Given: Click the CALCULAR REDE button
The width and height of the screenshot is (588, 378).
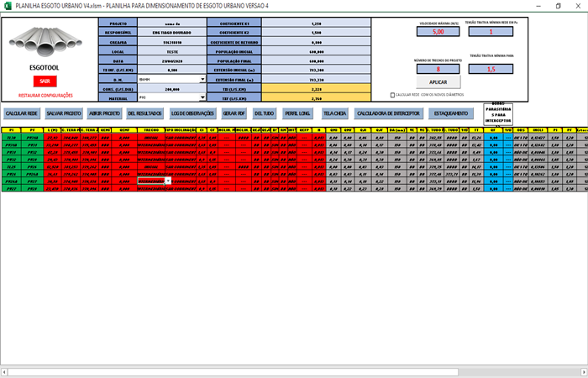Looking at the screenshot, I should (21, 113).
